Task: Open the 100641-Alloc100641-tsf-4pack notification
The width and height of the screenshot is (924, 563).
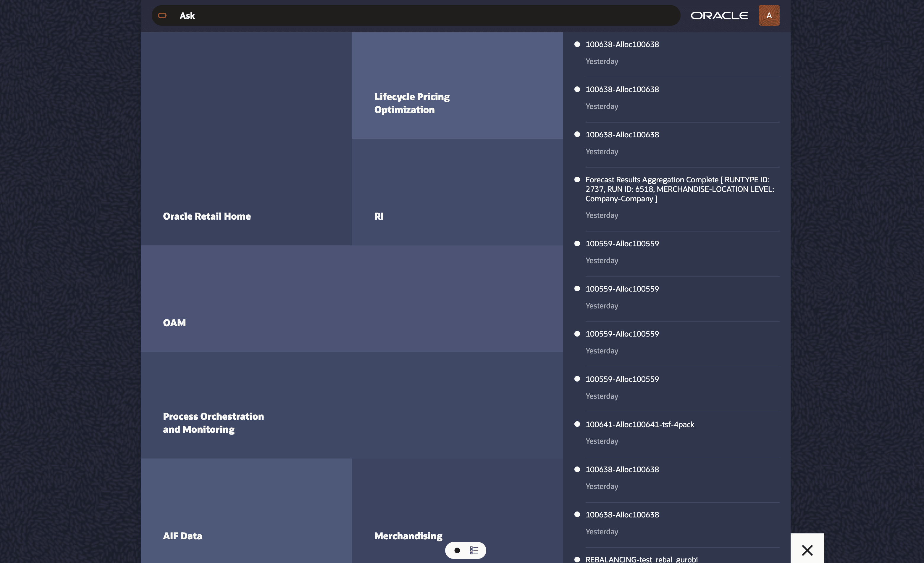Action: 640,424
